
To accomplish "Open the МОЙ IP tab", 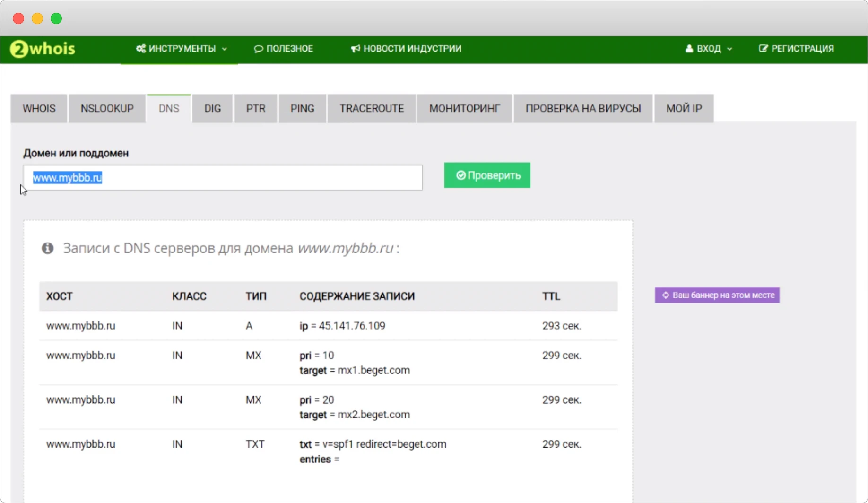I will pyautogui.click(x=684, y=108).
